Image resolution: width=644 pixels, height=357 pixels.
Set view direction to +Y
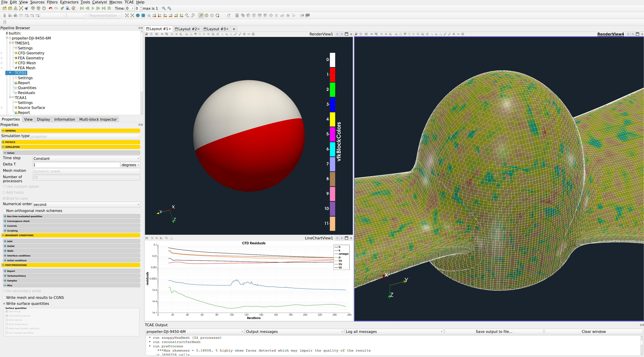pyautogui.click(x=165, y=16)
